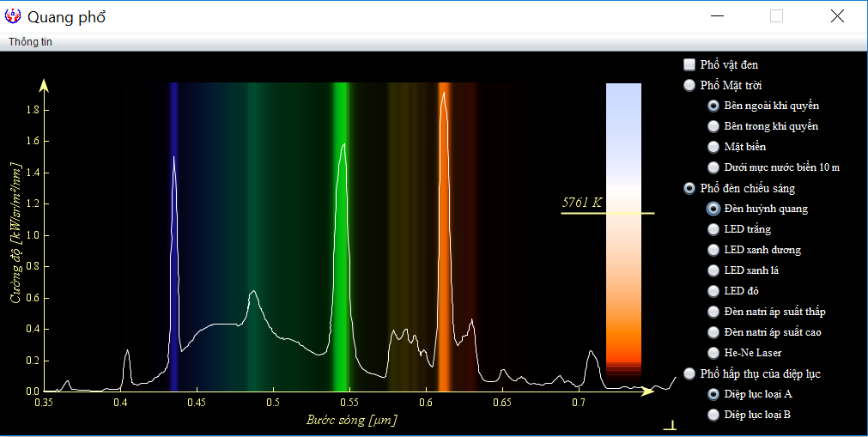Click the Bước sóng [µm] axis label
The width and height of the screenshot is (868, 437).
pos(352,420)
